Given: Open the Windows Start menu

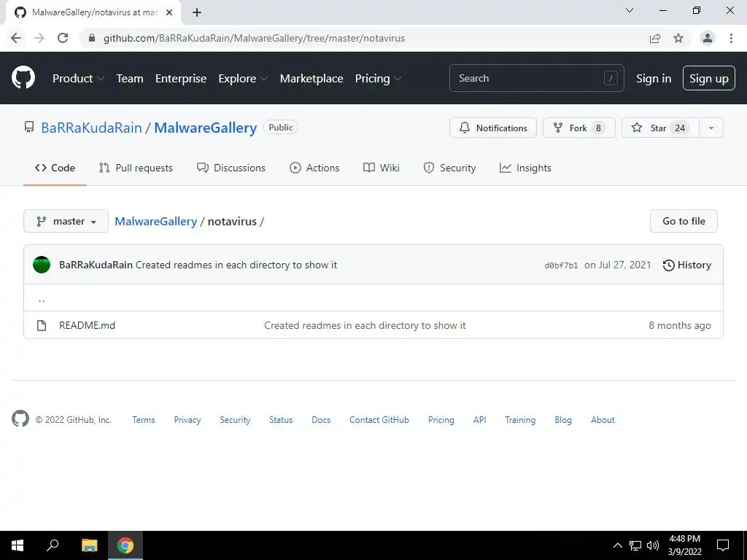Looking at the screenshot, I should click(x=18, y=545).
